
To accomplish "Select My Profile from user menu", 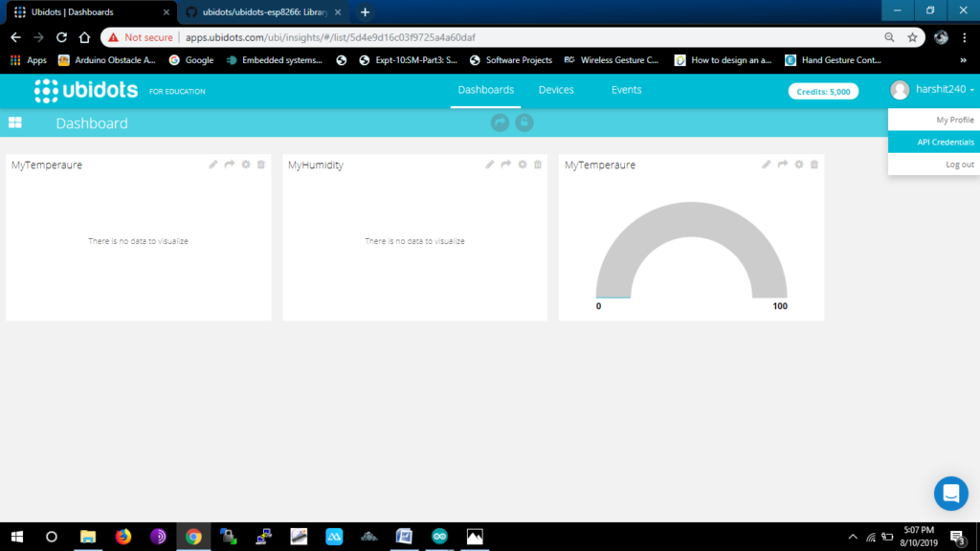I will pyautogui.click(x=934, y=120).
